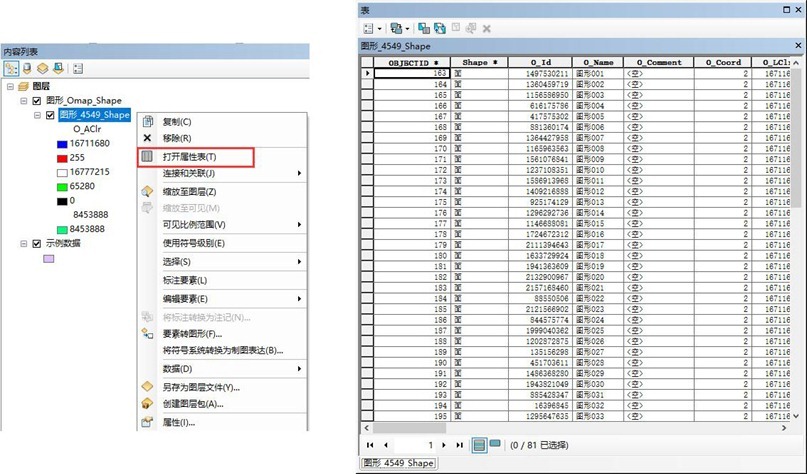Click List By Selection icon
The height and width of the screenshot is (474, 807).
[57, 68]
